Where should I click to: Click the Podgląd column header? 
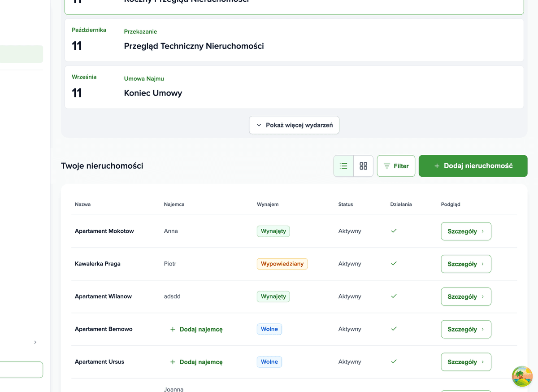[451, 205]
